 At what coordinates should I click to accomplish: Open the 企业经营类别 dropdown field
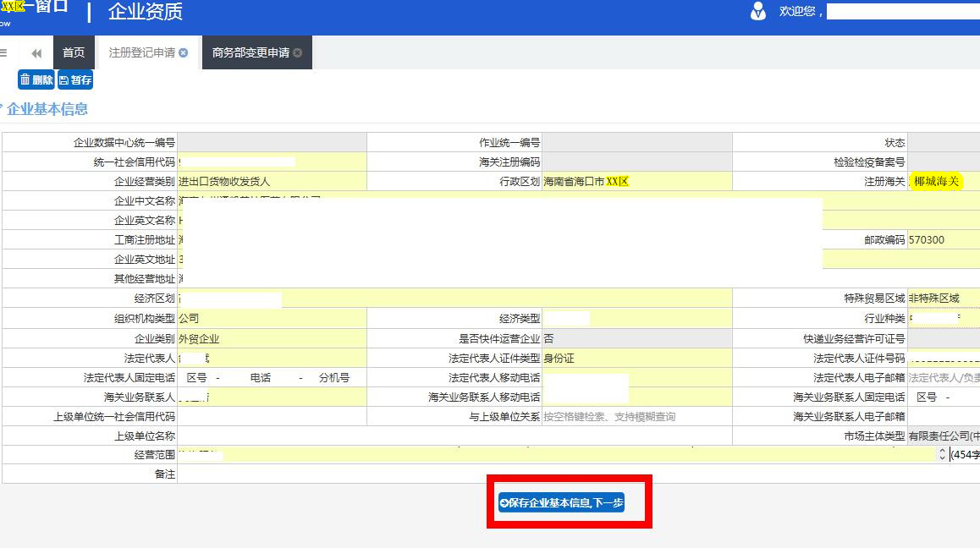tap(272, 181)
